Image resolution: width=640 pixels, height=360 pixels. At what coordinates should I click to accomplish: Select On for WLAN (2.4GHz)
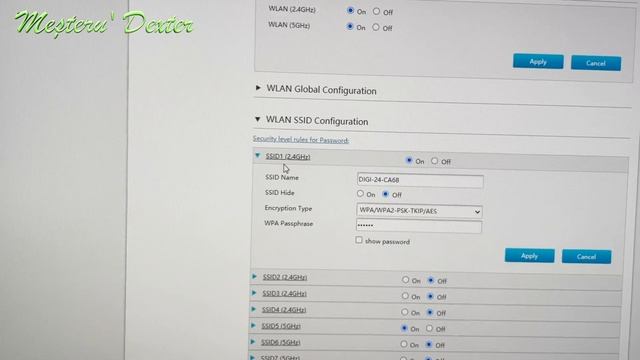click(x=350, y=11)
